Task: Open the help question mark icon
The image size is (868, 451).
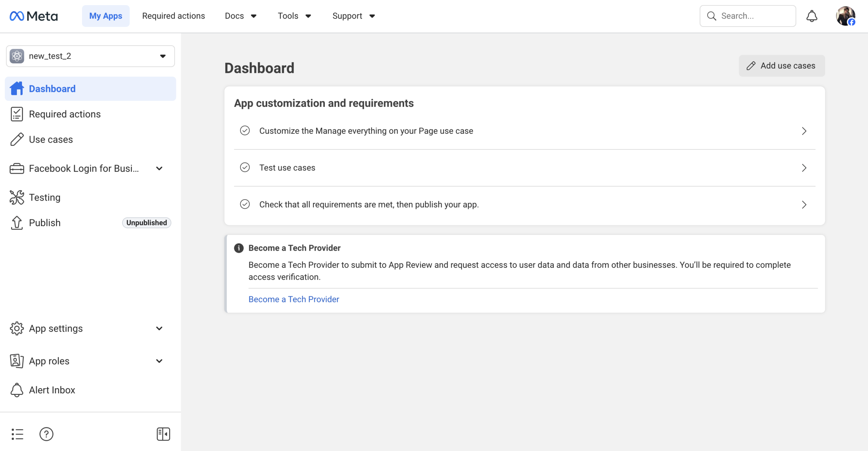Action: (x=46, y=434)
